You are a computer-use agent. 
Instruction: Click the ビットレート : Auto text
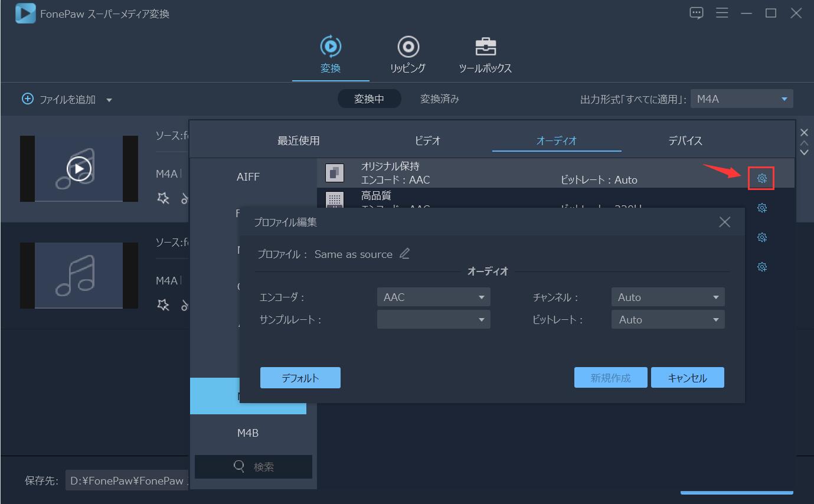click(x=599, y=179)
